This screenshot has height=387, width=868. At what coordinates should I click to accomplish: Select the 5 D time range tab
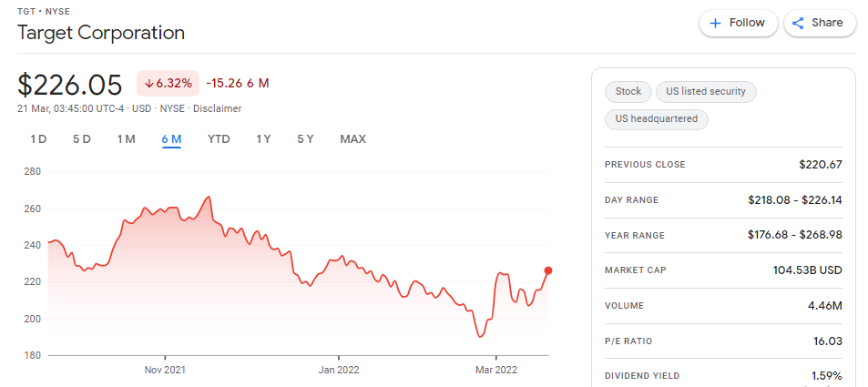(x=81, y=139)
